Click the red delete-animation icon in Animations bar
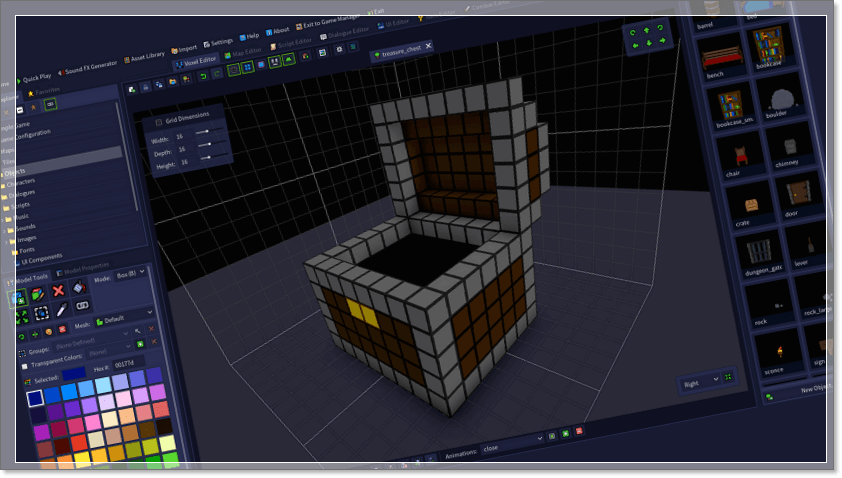 579,431
